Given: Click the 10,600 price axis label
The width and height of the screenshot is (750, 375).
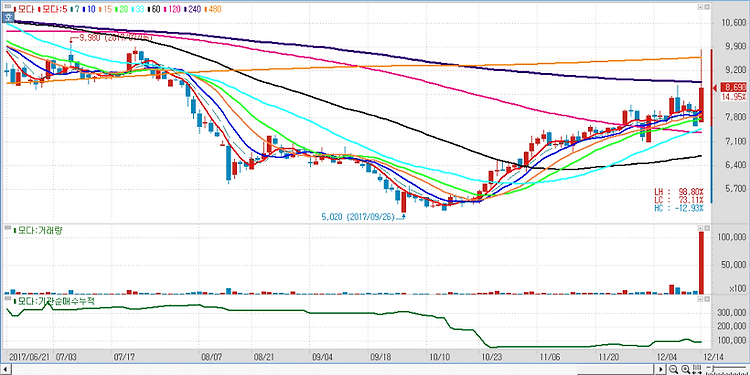Looking at the screenshot, I should coord(734,23).
